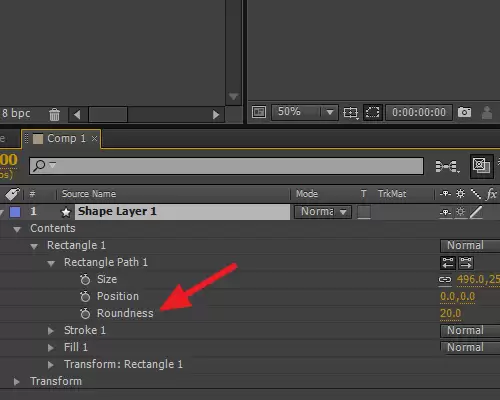The height and width of the screenshot is (400, 500).
Task: Click the Size stopwatch icon
Action: coord(85,279)
